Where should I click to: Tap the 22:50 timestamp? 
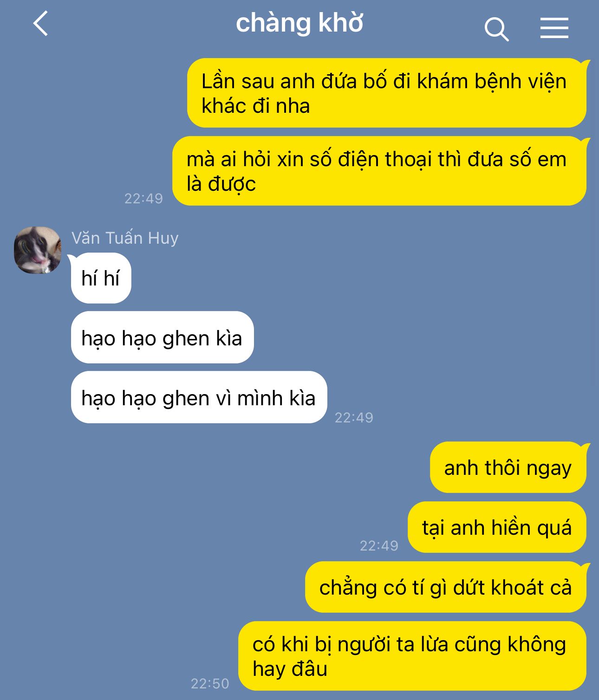click(210, 683)
